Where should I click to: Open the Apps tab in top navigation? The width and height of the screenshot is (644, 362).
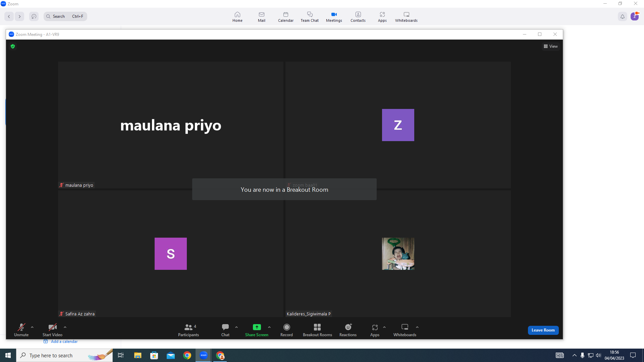point(382,17)
